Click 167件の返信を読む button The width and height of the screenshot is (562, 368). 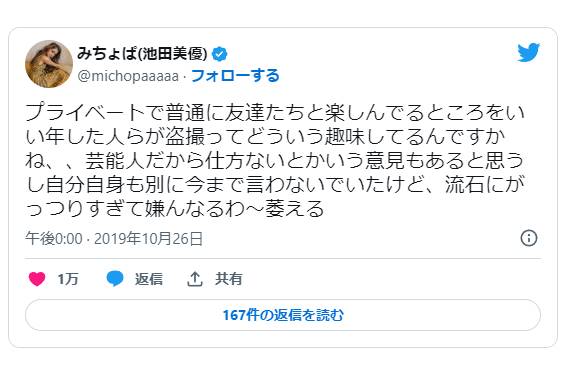click(283, 315)
